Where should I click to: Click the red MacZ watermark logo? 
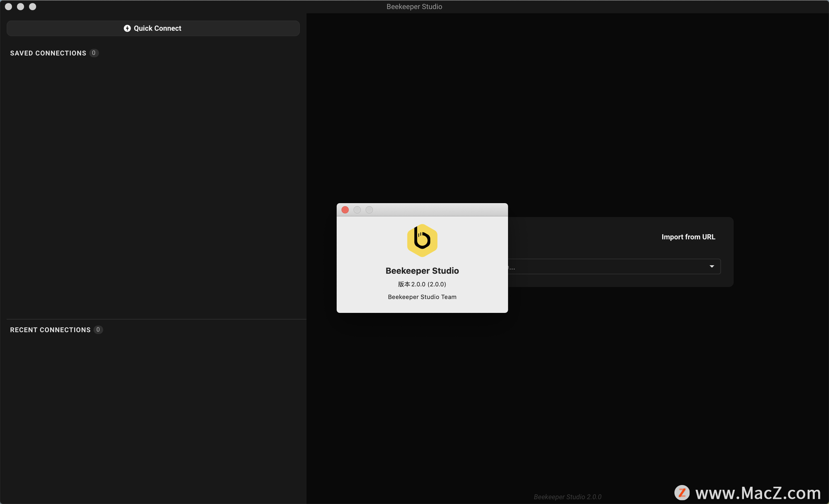click(682, 492)
